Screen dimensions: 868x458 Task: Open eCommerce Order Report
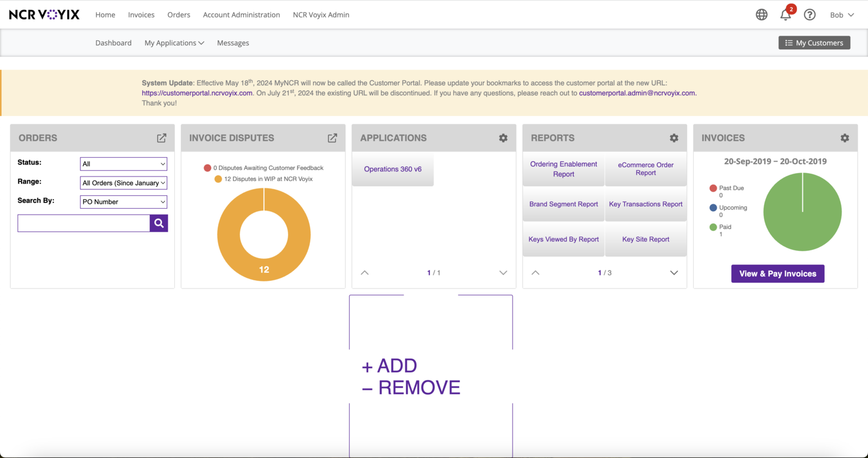[646, 169]
